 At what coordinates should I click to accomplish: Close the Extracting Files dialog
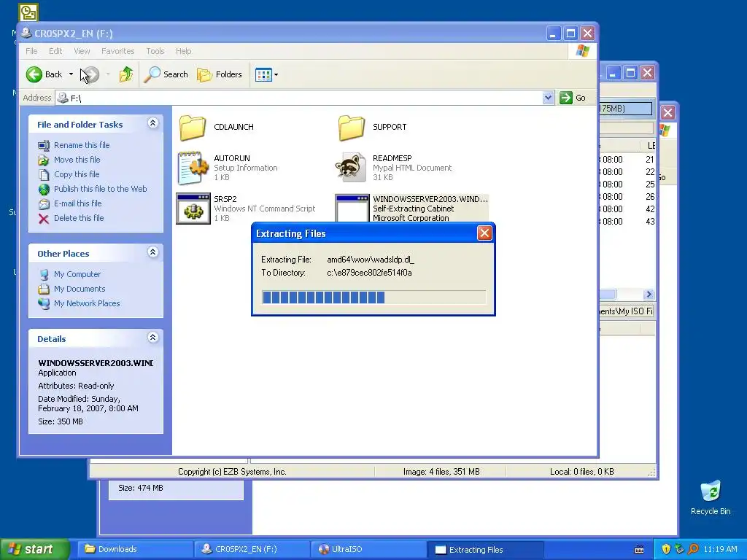484,233
